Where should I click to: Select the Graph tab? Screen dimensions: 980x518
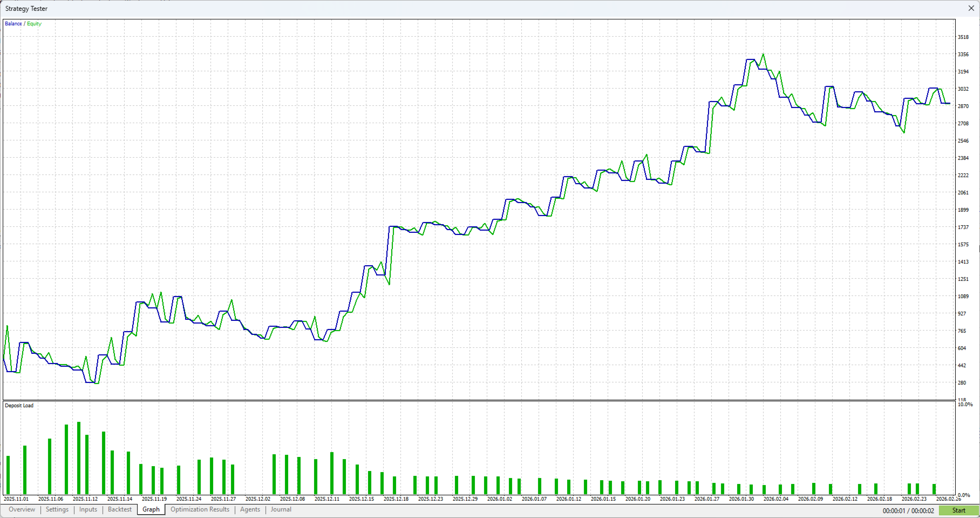pos(151,509)
